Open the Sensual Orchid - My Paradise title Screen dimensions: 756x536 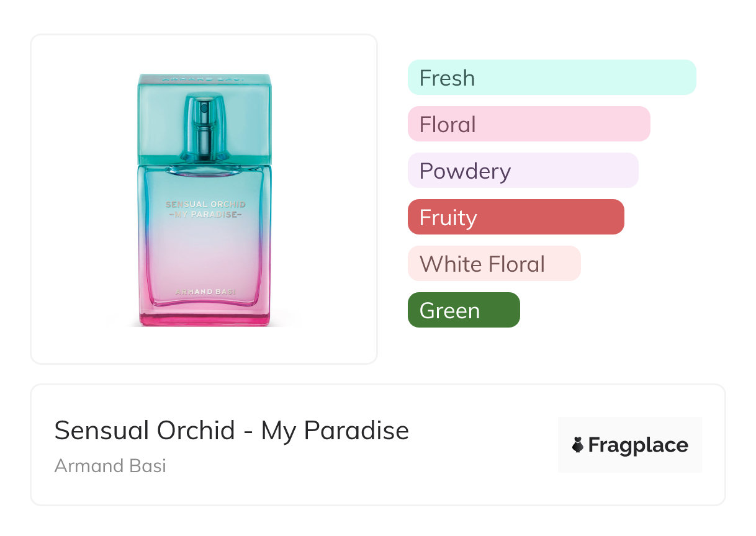[232, 430]
